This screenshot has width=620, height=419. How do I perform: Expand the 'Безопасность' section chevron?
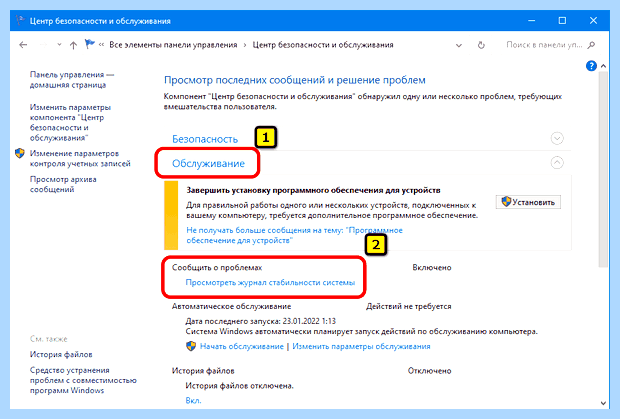click(x=557, y=138)
